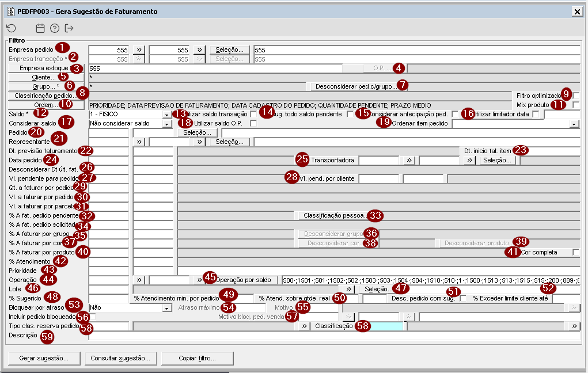Click » at end of Classificação row
This screenshot has width=588, height=373.
click(x=575, y=326)
